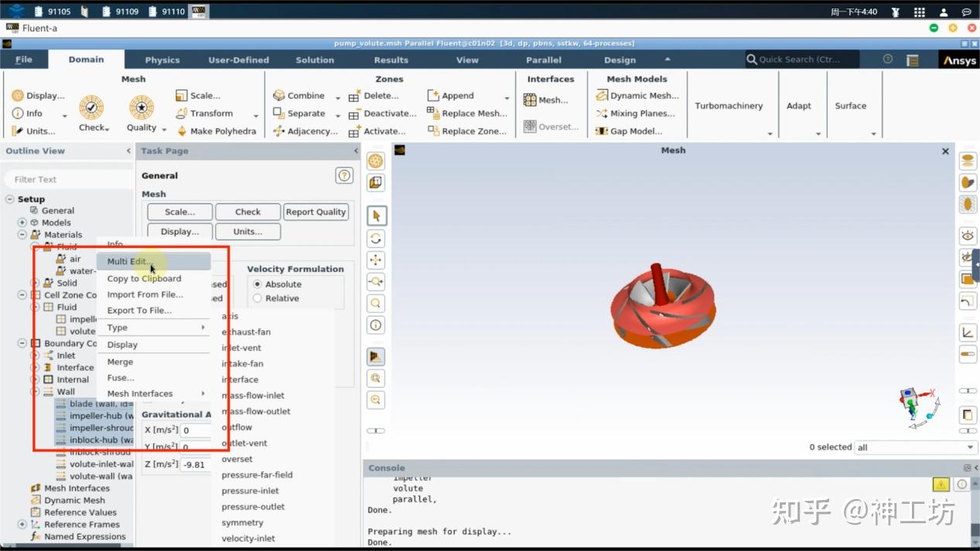The width and height of the screenshot is (980, 551).
Task: Open the Quality dropdown arrow
Action: click(163, 128)
